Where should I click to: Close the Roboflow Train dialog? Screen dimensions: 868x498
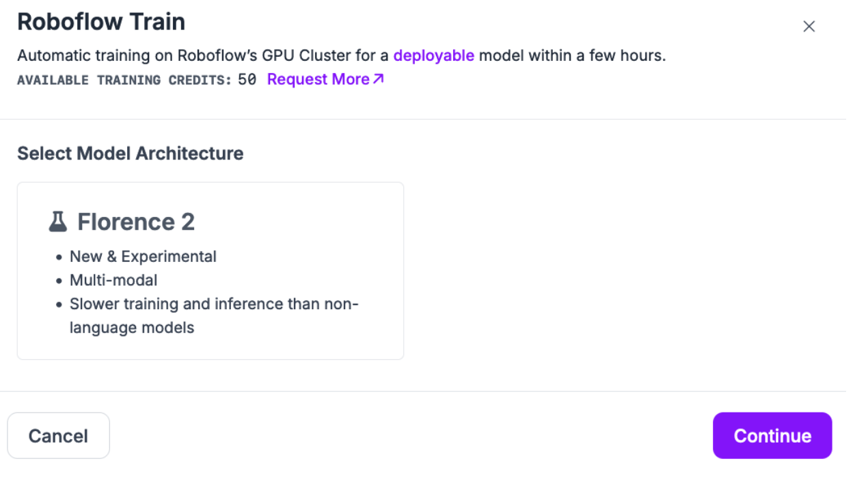click(x=809, y=27)
